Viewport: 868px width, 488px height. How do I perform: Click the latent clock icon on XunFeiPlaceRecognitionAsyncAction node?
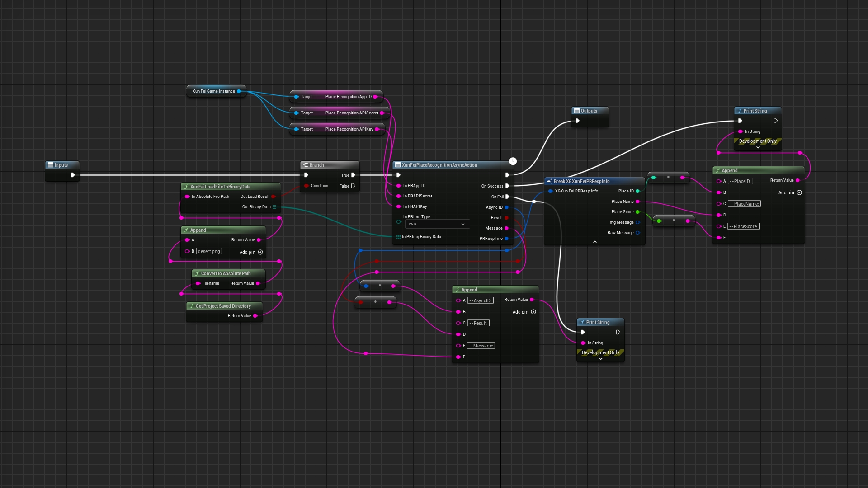[513, 161]
